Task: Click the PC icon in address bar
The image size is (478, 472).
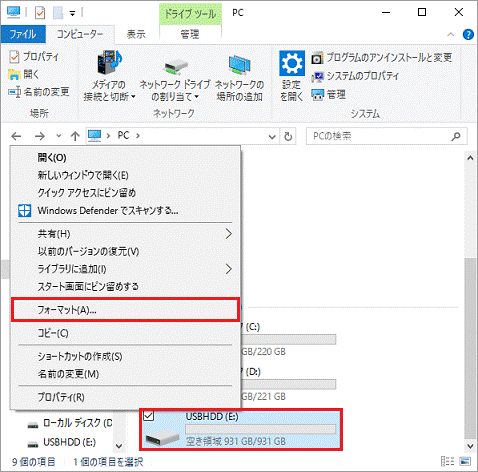Action: coord(95,135)
